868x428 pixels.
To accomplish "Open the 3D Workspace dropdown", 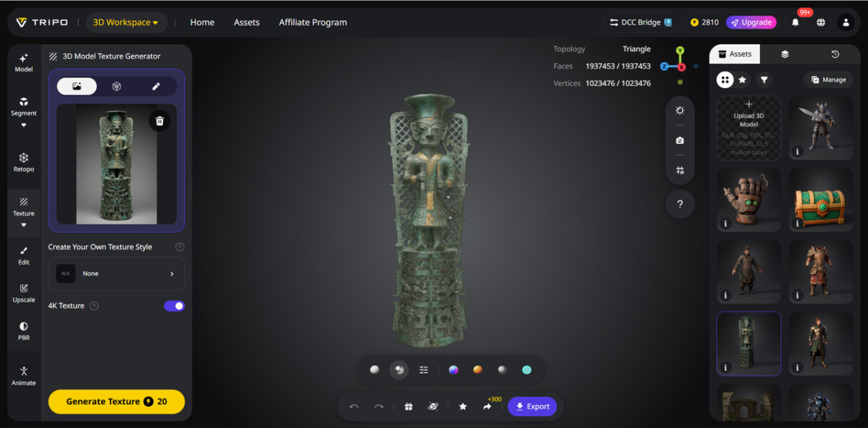I will (126, 22).
